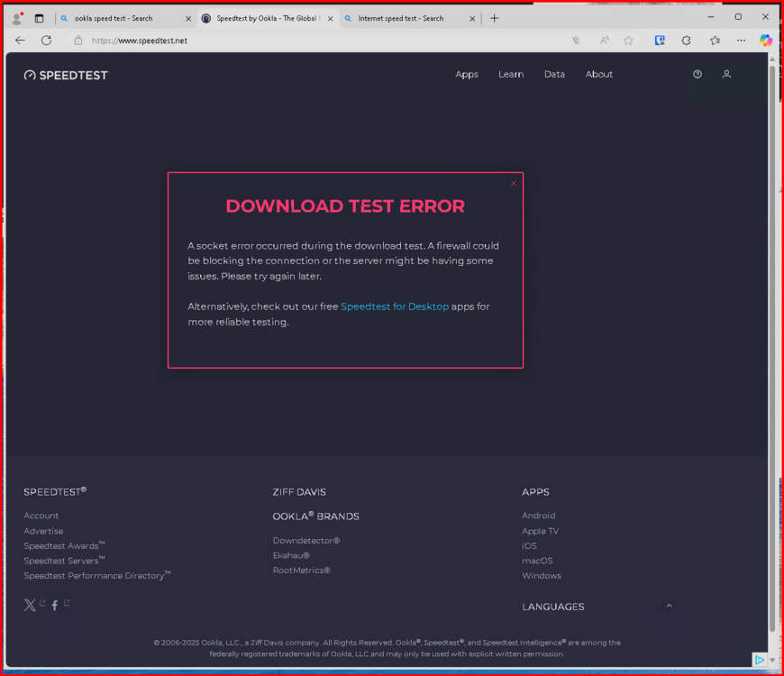The width and height of the screenshot is (784, 676).
Task: Open the tab actions menu icon
Action: coord(39,19)
